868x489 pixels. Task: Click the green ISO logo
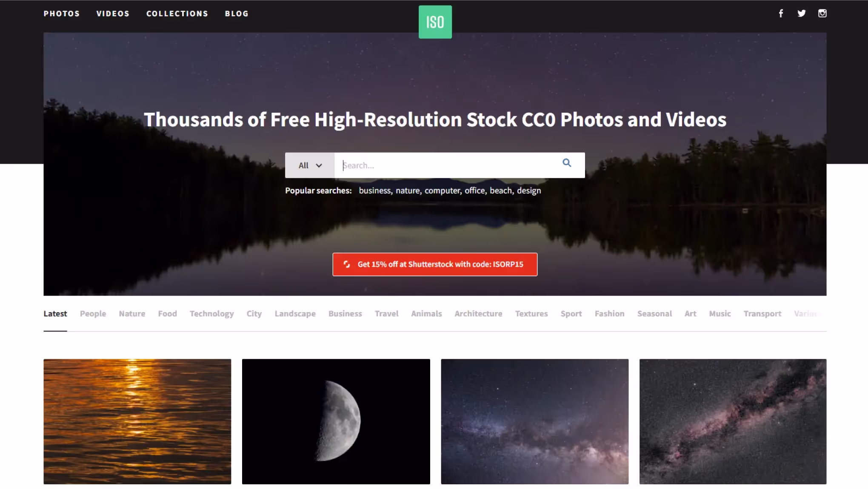pos(435,22)
